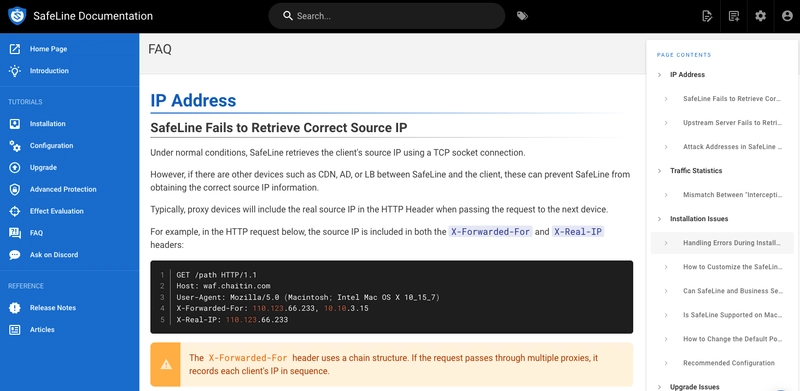This screenshot has width=800, height=391.
Task: Click the Introduction lightbulb icon
Action: (x=15, y=71)
